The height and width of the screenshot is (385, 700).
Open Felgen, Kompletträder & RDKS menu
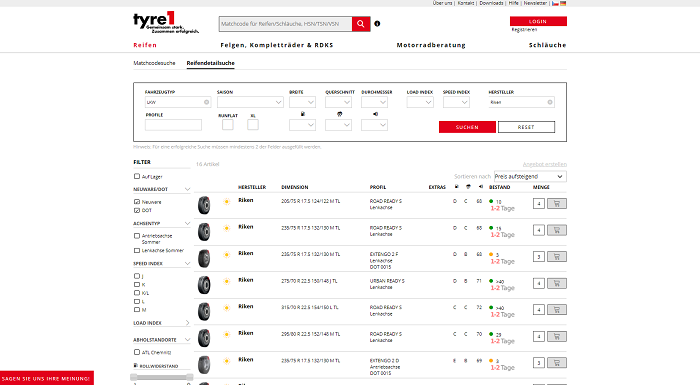[277, 45]
